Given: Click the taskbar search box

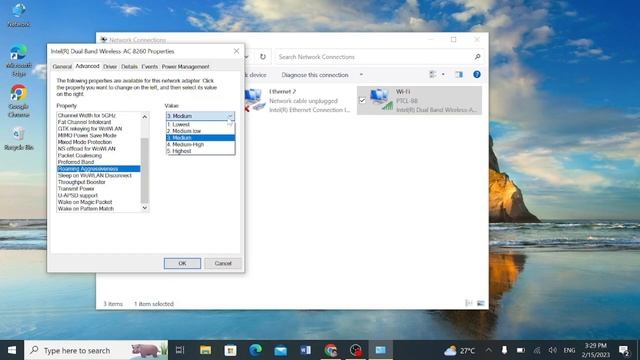Looking at the screenshot, I should [96, 350].
